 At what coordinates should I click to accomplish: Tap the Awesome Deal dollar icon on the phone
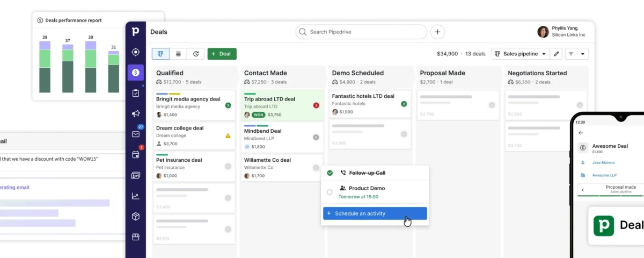tap(583, 148)
